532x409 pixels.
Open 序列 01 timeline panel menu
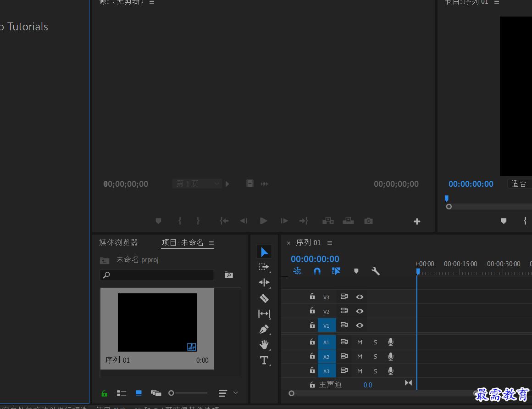(x=330, y=243)
